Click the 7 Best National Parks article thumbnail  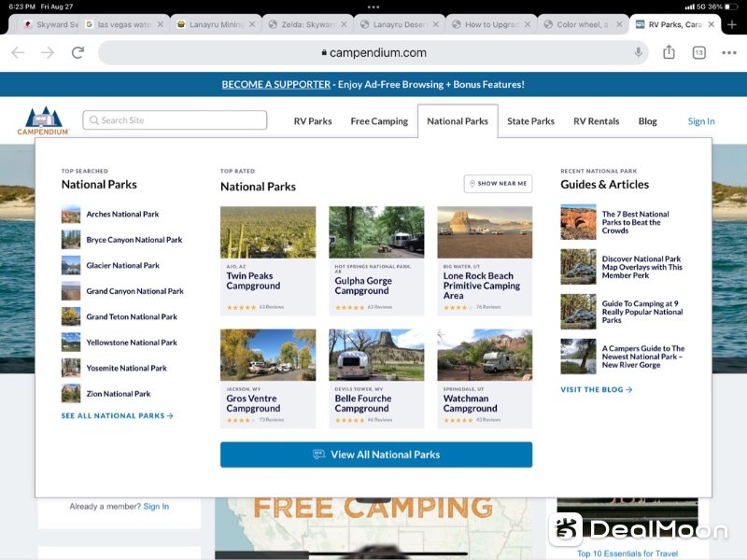578,222
